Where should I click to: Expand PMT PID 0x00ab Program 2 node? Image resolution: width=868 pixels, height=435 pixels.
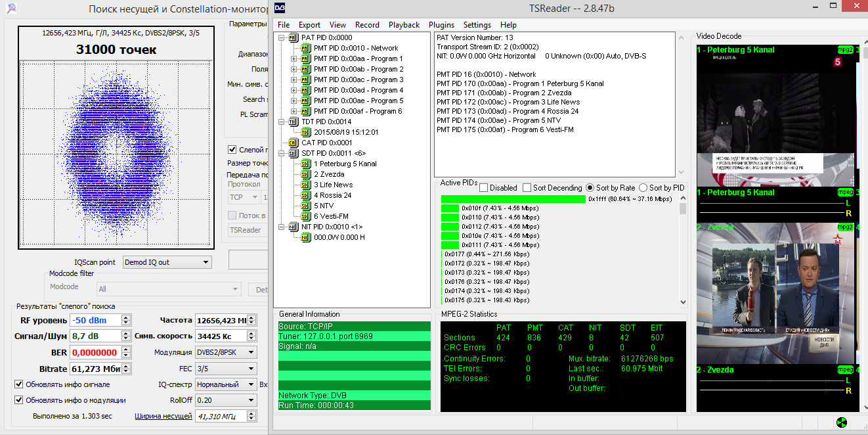point(293,69)
